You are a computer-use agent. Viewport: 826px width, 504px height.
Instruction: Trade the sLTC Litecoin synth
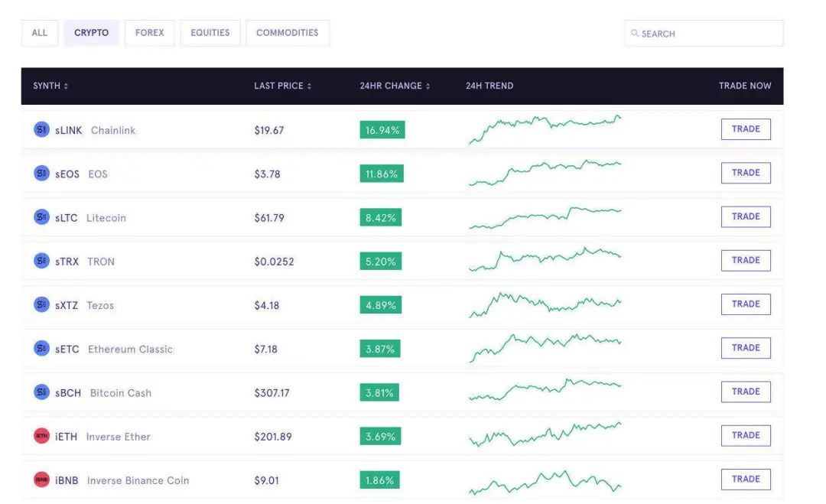[x=746, y=216]
